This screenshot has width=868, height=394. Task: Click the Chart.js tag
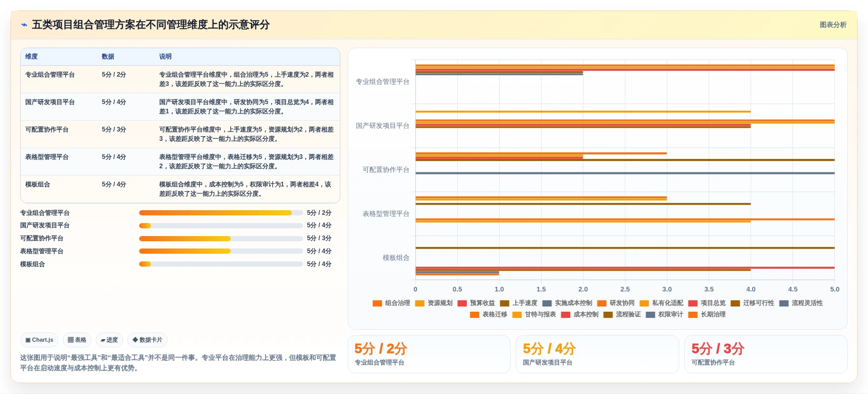(x=39, y=340)
